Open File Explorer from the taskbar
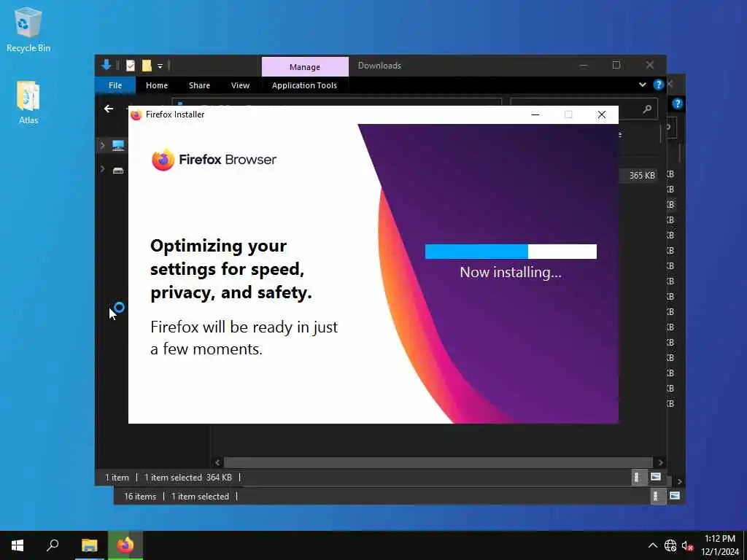Image resolution: width=747 pixels, height=560 pixels. click(89, 545)
